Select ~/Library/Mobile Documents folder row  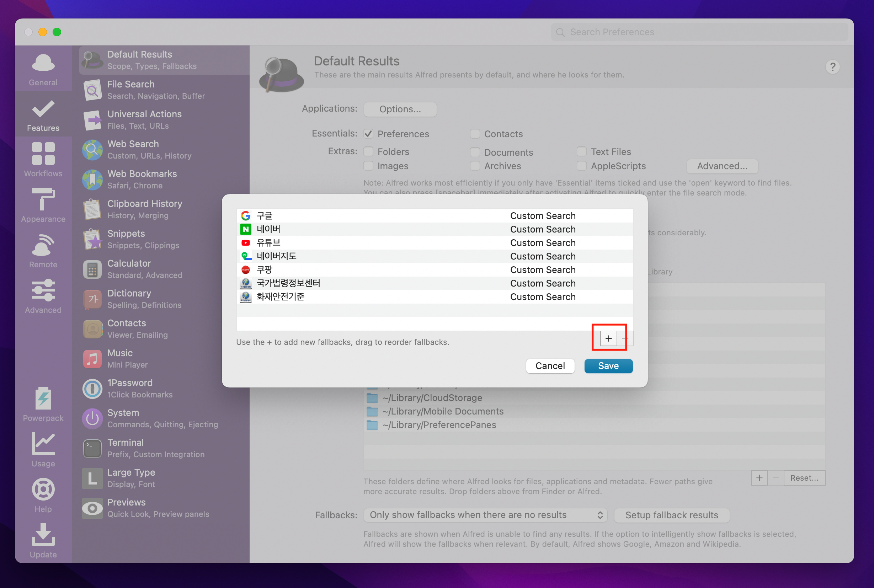pyautogui.click(x=594, y=411)
